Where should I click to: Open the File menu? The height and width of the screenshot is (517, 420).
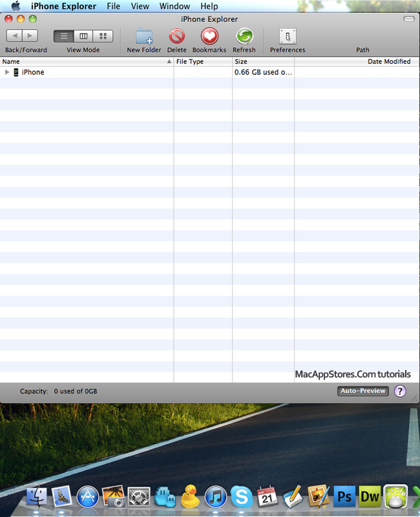(114, 6)
